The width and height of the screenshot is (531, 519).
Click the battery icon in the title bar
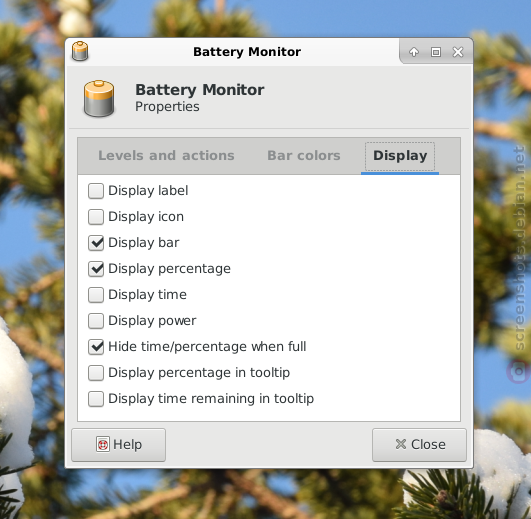pos(80,51)
